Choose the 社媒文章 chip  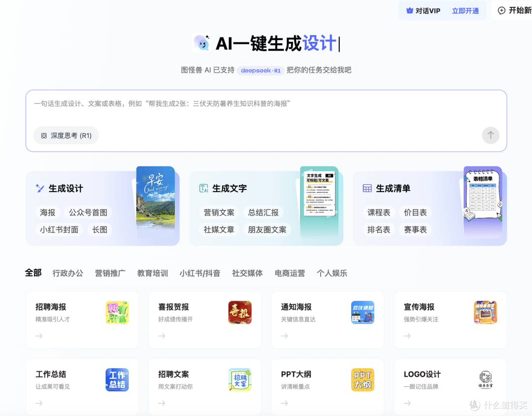219,229
